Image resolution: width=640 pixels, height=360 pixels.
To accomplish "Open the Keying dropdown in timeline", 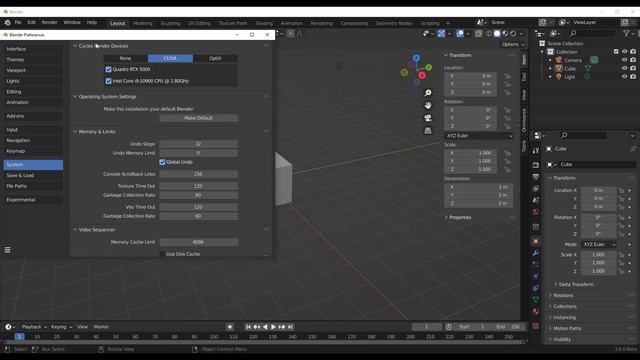I will point(61,327).
